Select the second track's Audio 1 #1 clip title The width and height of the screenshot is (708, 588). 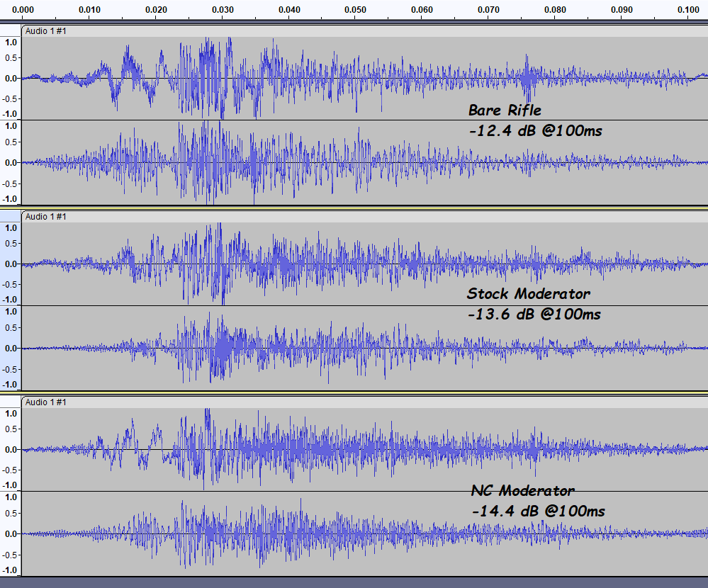tap(45, 217)
